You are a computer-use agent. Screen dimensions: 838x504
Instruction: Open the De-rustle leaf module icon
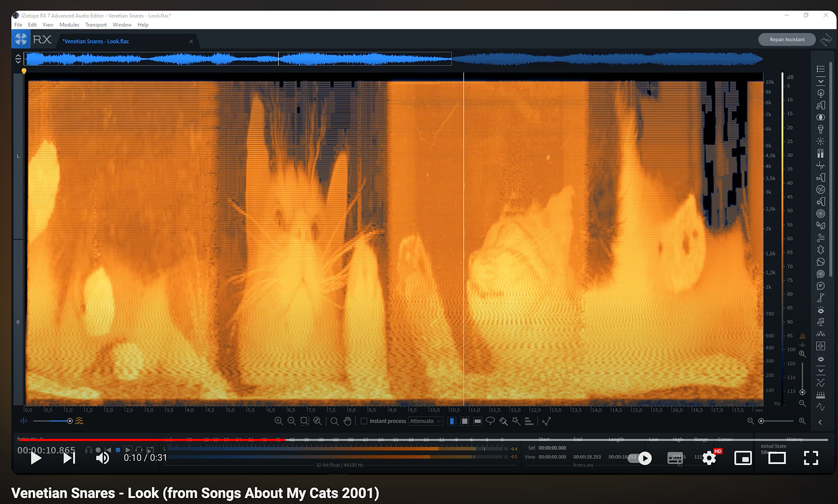tap(821, 224)
